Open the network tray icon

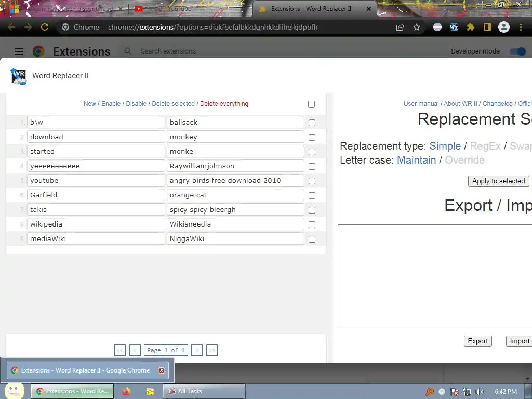(467, 392)
